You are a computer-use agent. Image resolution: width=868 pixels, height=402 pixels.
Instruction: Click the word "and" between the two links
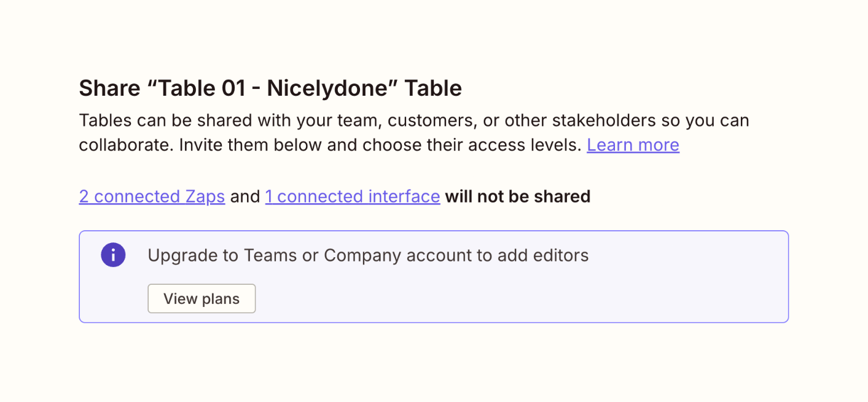coord(245,196)
